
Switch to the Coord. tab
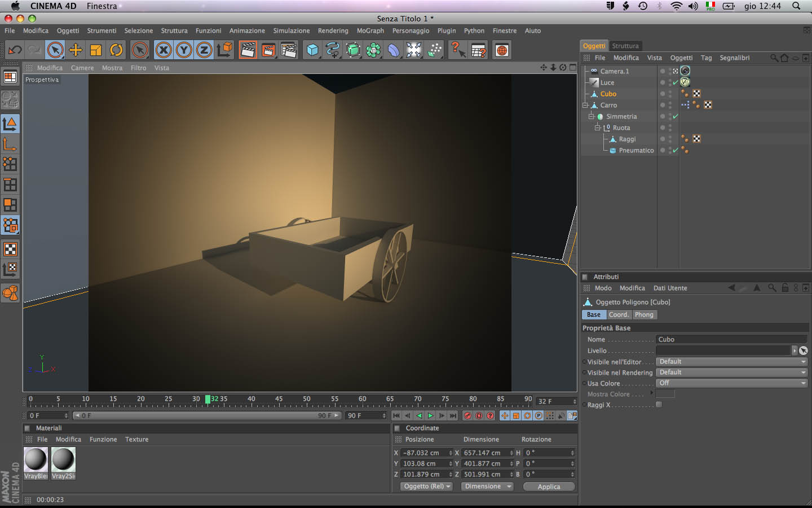(619, 315)
